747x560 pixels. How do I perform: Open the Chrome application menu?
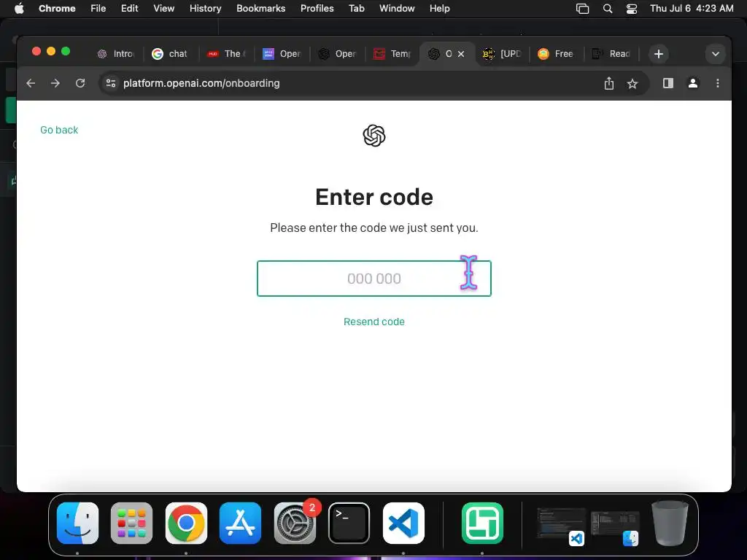tap(57, 8)
